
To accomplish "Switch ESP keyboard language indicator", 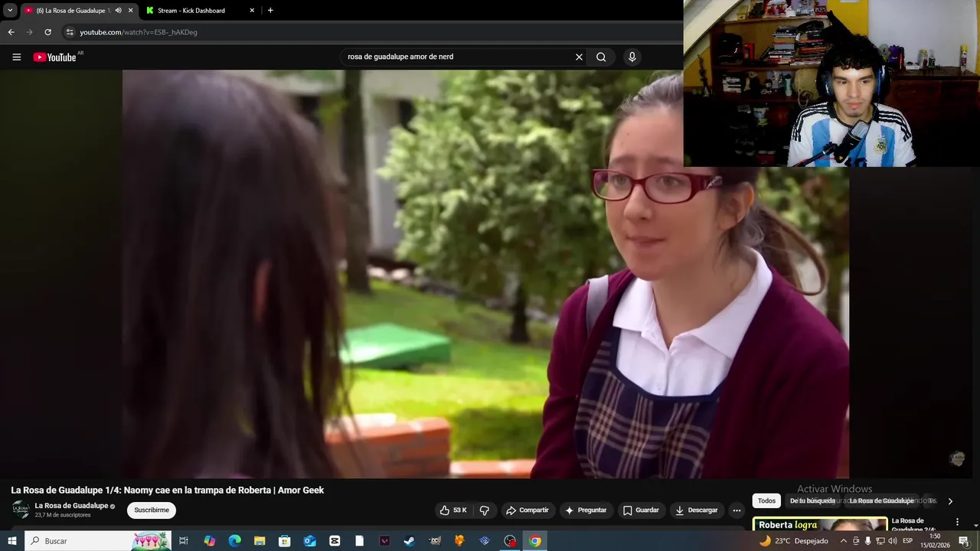I will point(908,541).
